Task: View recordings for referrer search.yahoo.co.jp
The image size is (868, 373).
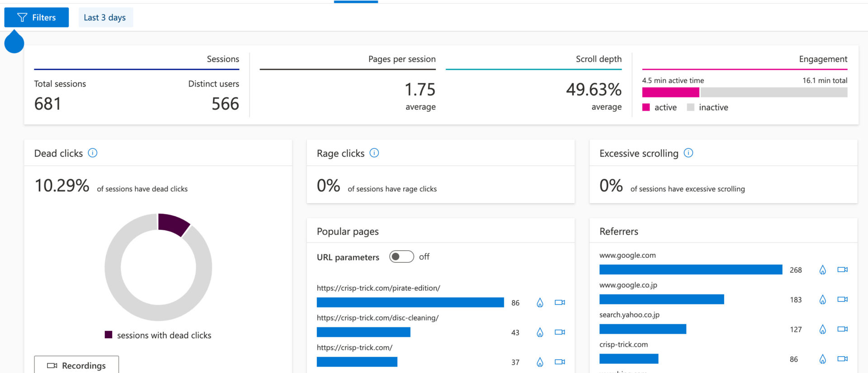Action: [x=843, y=329]
